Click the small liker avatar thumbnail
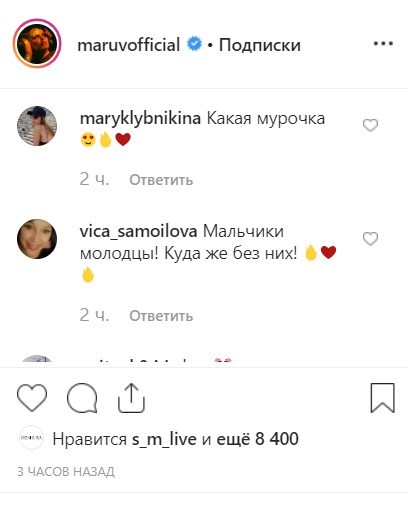Image resolution: width=409 pixels, height=512 pixels. click(x=31, y=438)
